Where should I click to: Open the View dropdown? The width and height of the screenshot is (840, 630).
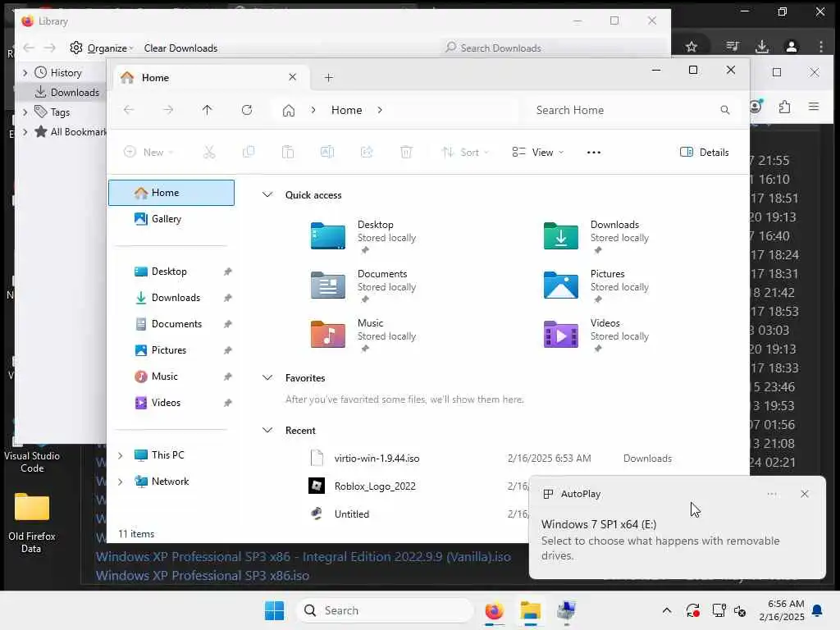click(537, 152)
